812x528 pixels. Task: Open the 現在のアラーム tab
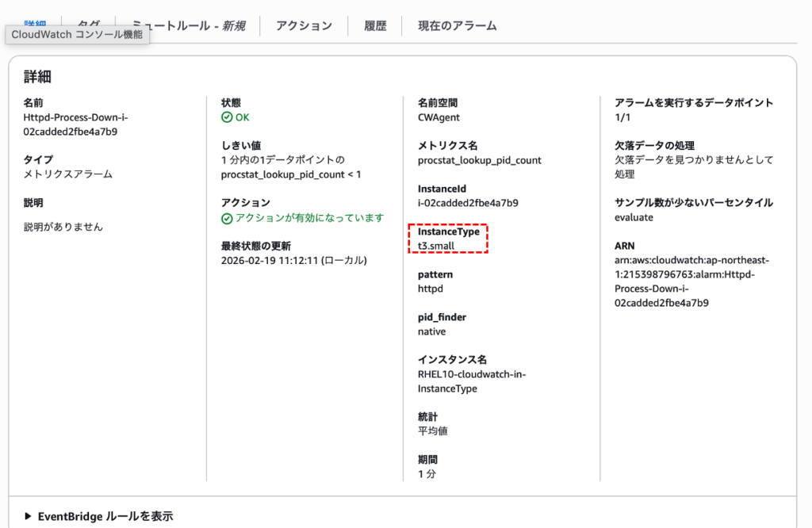(x=457, y=25)
